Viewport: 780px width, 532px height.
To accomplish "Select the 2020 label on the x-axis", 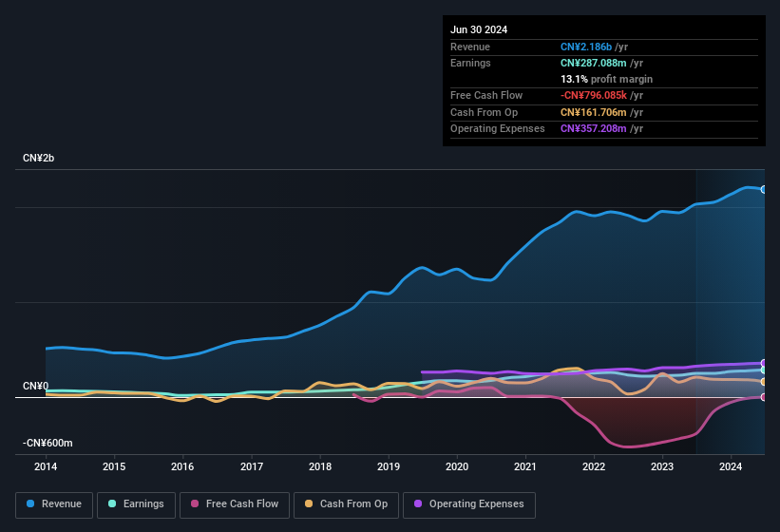I will click(x=457, y=466).
